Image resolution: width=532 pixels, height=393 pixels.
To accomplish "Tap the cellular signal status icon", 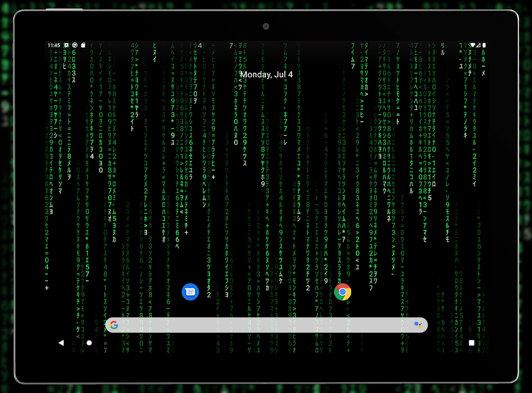I will (x=478, y=45).
